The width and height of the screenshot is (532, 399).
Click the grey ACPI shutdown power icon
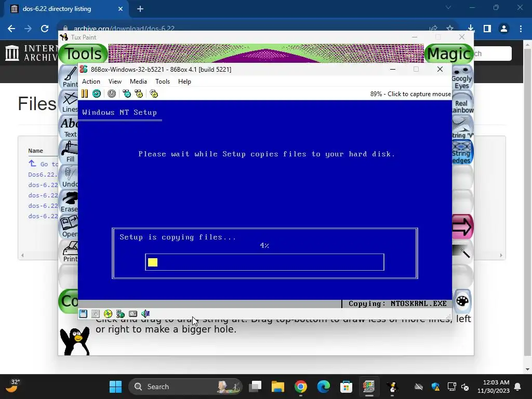112,94
